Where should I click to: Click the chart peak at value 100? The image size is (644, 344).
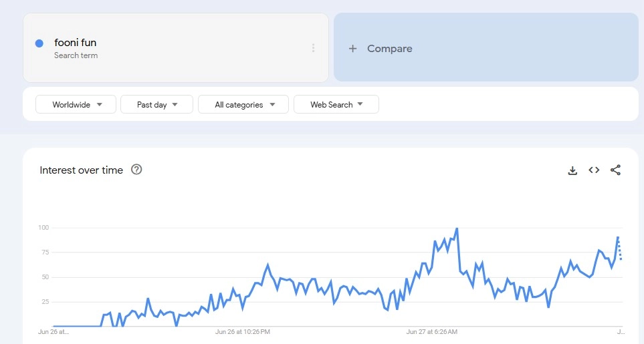457,228
